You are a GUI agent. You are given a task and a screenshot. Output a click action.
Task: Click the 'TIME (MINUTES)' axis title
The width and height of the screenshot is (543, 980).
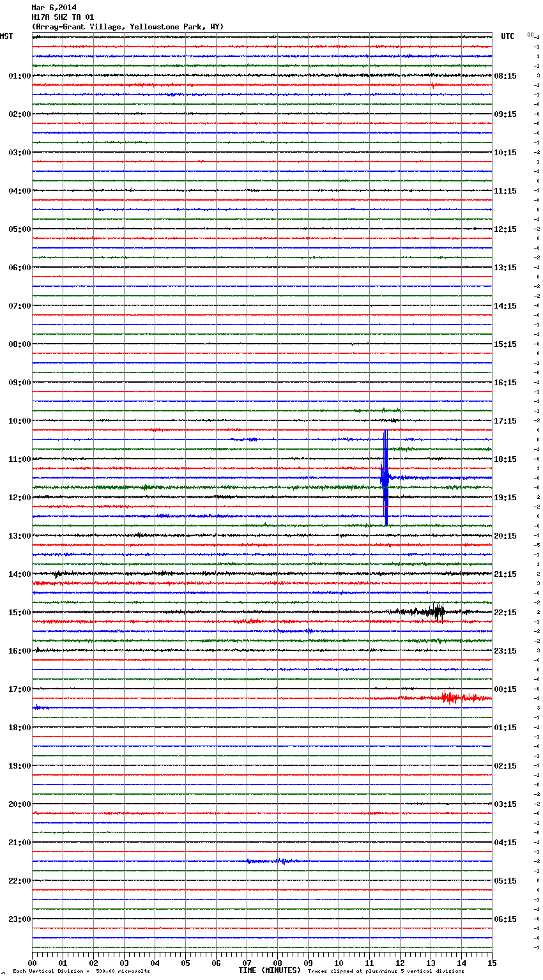click(x=269, y=970)
